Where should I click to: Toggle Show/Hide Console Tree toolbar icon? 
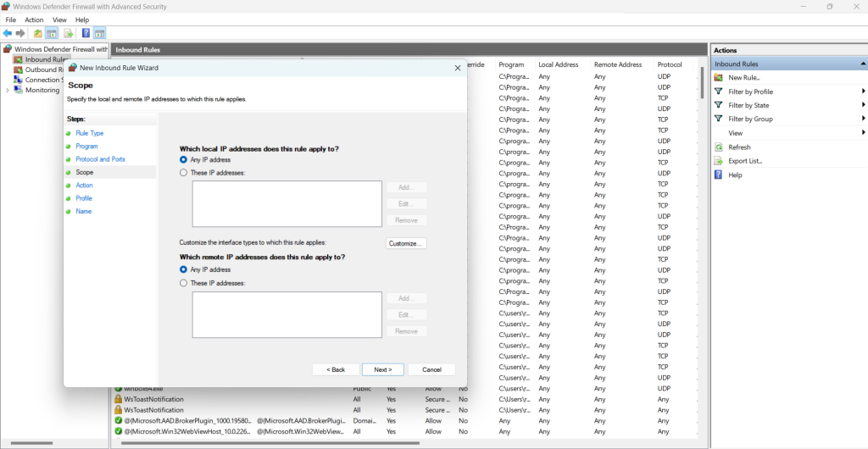click(x=52, y=33)
